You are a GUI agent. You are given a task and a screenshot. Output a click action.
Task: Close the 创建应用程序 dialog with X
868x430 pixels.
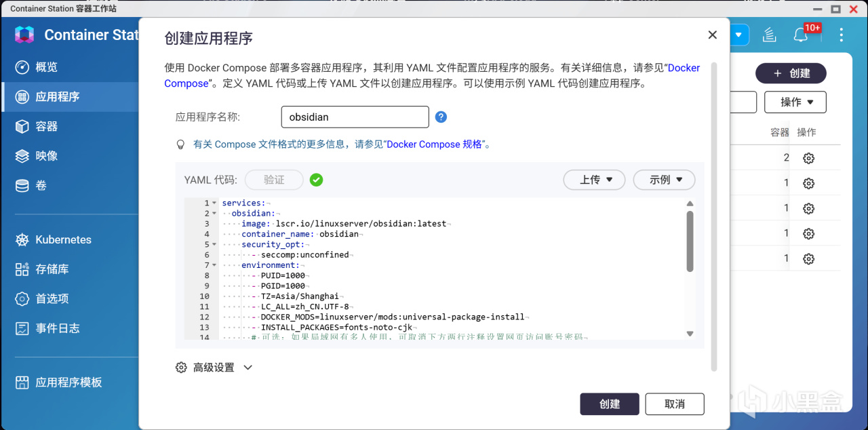tap(712, 35)
